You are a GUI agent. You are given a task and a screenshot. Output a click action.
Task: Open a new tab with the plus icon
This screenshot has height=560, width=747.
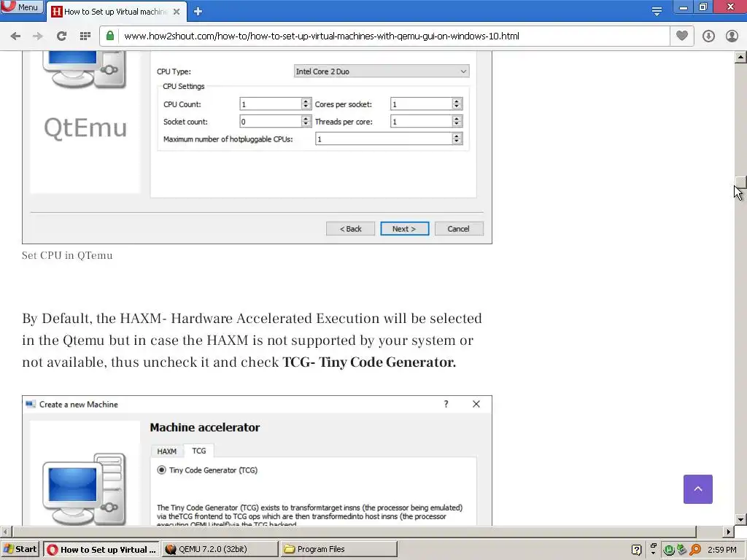tap(198, 12)
